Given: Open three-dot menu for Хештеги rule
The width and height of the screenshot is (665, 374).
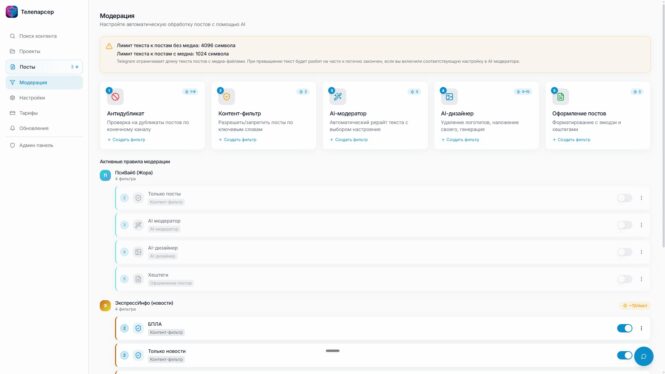Looking at the screenshot, I should 641,279.
